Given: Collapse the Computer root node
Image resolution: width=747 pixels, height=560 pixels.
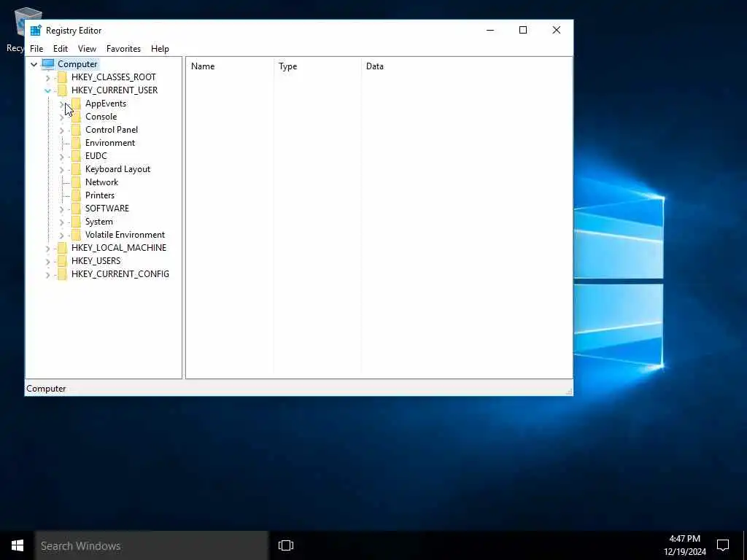Looking at the screenshot, I should [34, 64].
